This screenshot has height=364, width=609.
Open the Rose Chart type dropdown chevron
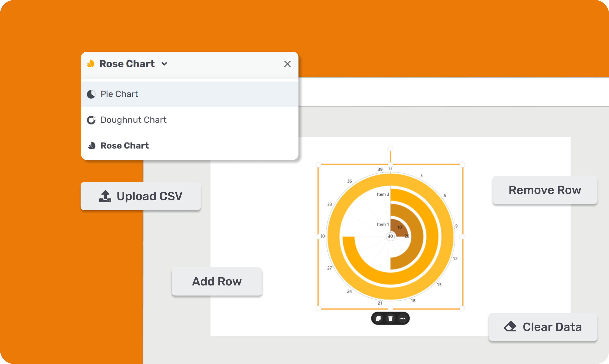(164, 64)
